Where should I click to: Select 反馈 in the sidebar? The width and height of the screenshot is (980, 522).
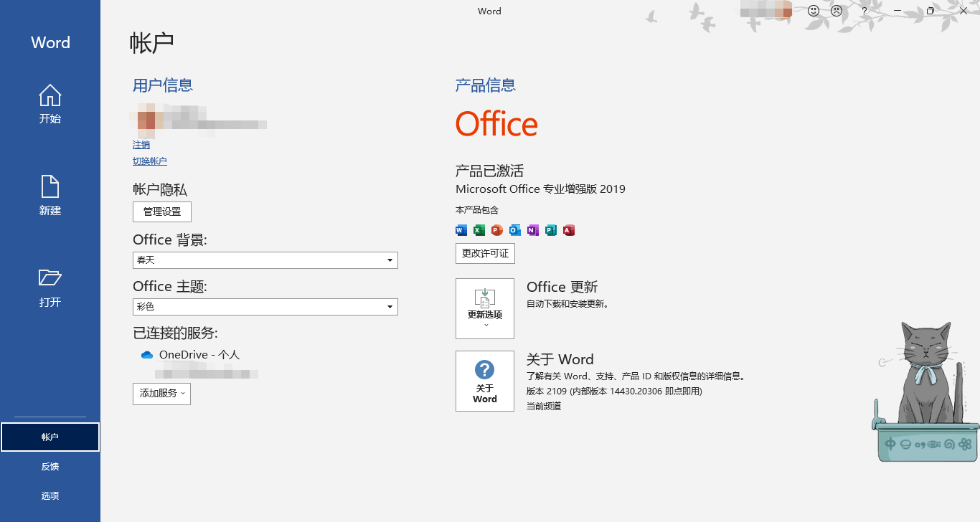50,466
